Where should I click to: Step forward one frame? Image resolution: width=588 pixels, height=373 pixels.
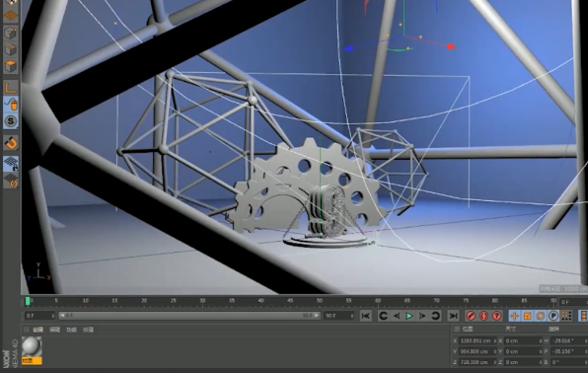coord(422,316)
